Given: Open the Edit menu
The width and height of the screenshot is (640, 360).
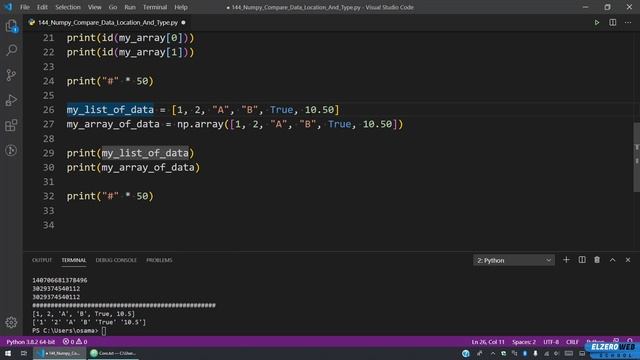Looking at the screenshot, I should pyautogui.click(x=42, y=7).
